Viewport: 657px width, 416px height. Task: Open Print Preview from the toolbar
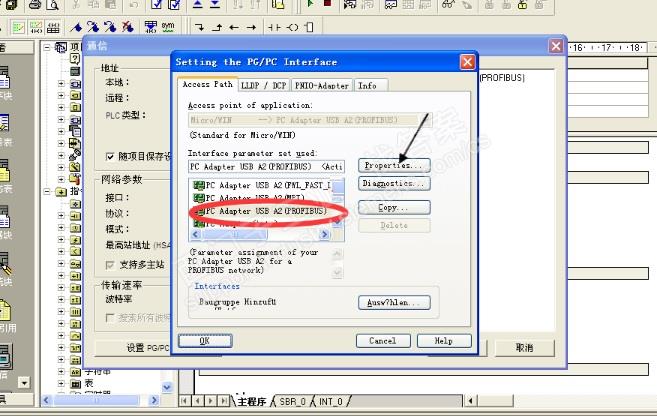click(53, 5)
